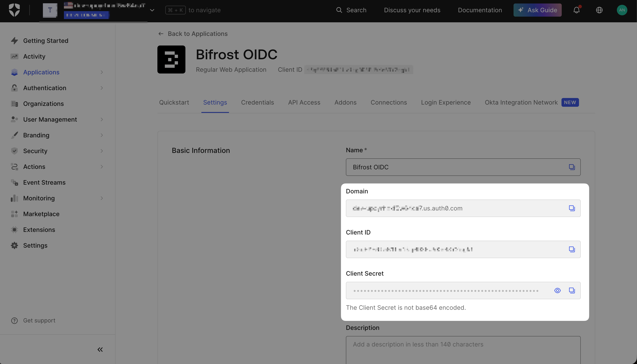
Task: Expand the Branding sidebar section
Action: tap(102, 135)
